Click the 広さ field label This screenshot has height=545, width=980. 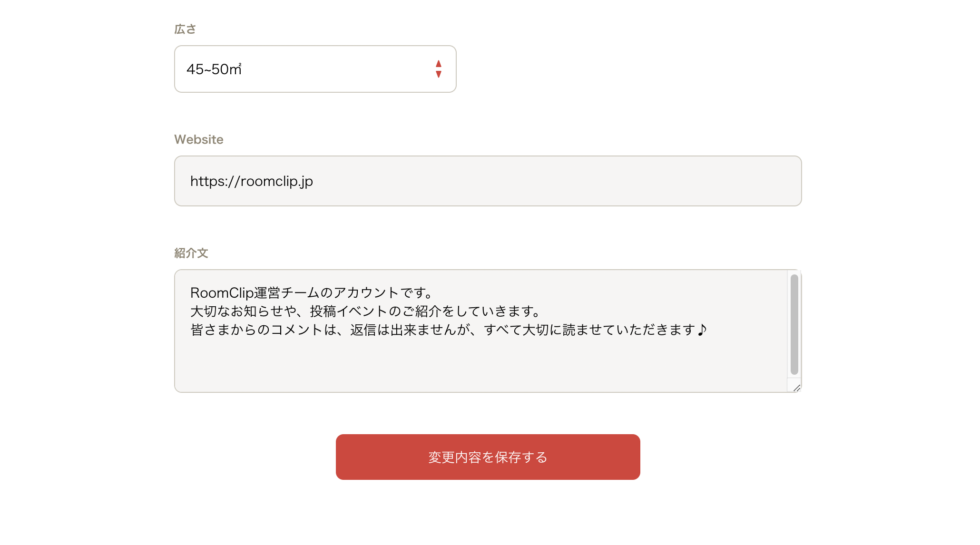[185, 29]
